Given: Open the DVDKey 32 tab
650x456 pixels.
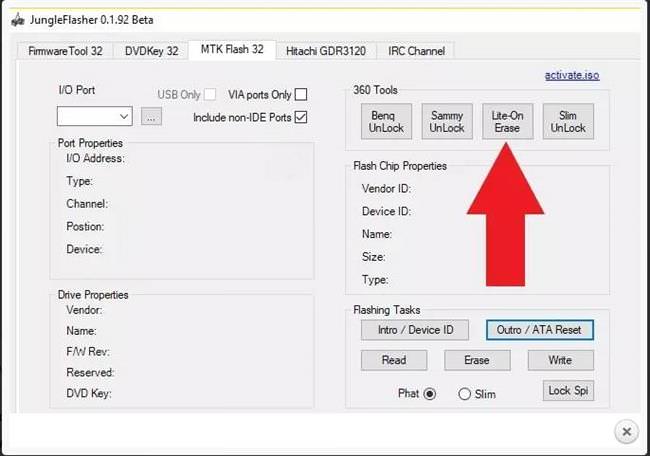Looking at the screenshot, I should pos(151,51).
